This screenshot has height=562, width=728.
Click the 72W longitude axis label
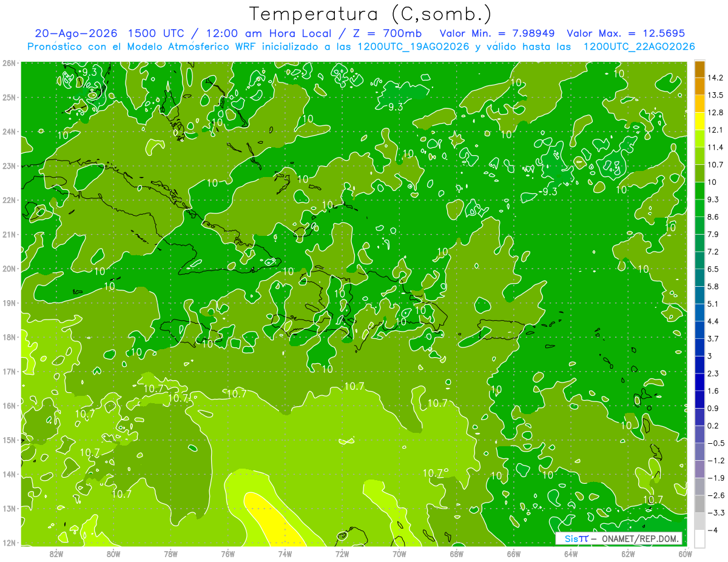342,553
